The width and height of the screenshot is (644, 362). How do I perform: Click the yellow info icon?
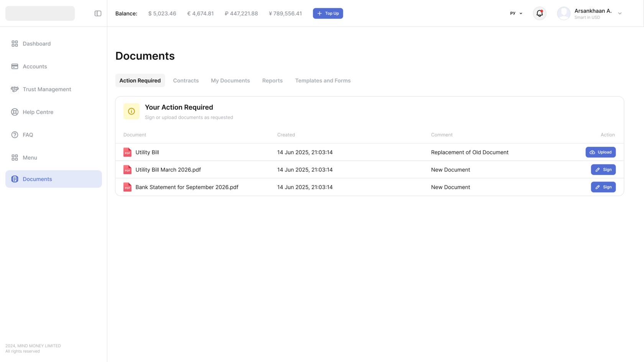[131, 111]
